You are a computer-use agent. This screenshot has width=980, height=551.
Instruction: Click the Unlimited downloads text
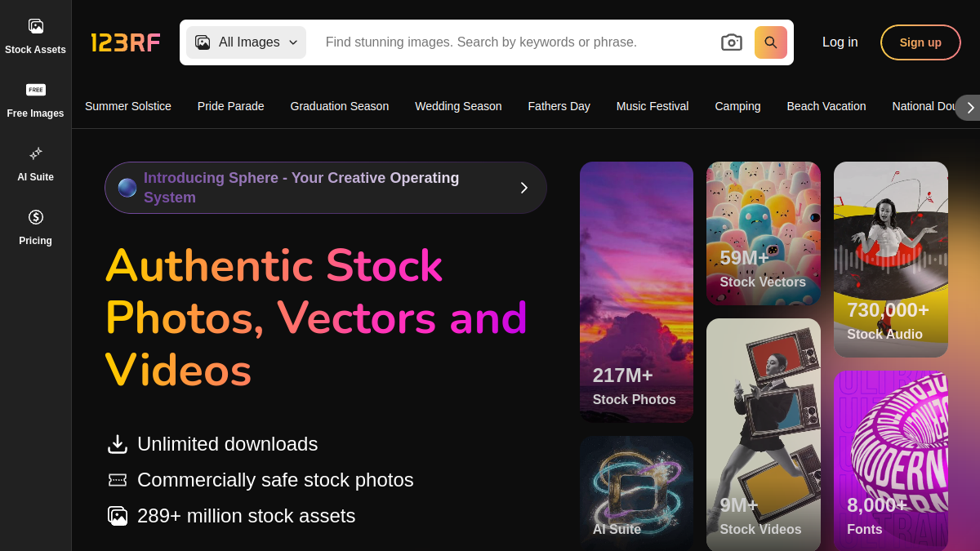228,444
